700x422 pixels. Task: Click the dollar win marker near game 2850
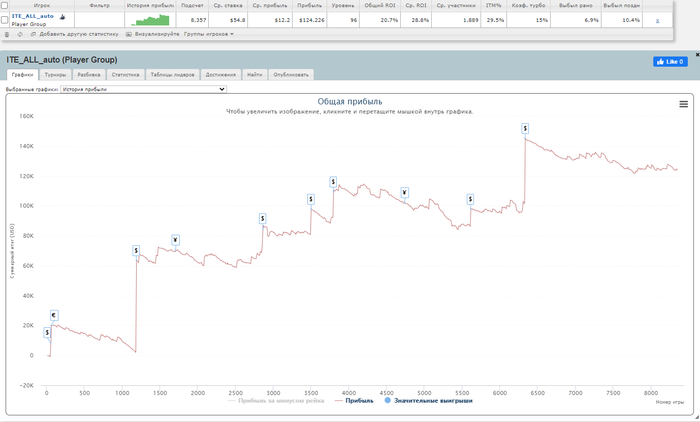tap(262, 219)
